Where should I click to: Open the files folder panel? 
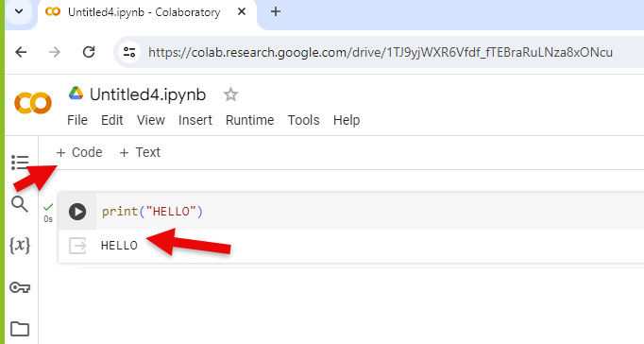coord(20,329)
